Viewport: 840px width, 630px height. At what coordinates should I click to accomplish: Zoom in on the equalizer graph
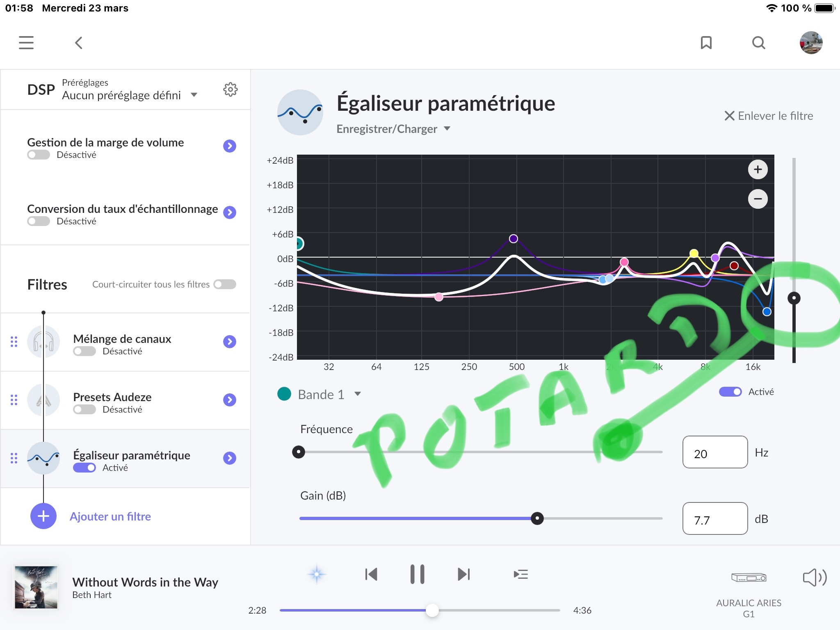758,169
